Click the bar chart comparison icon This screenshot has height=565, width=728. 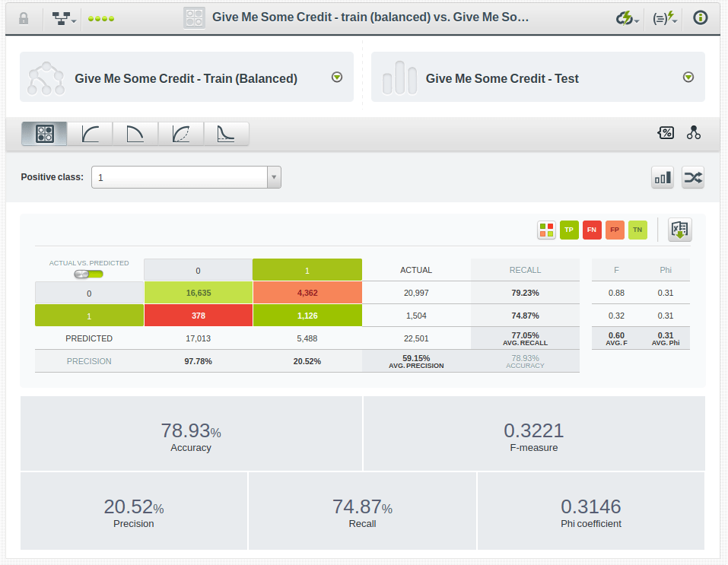pyautogui.click(x=663, y=178)
